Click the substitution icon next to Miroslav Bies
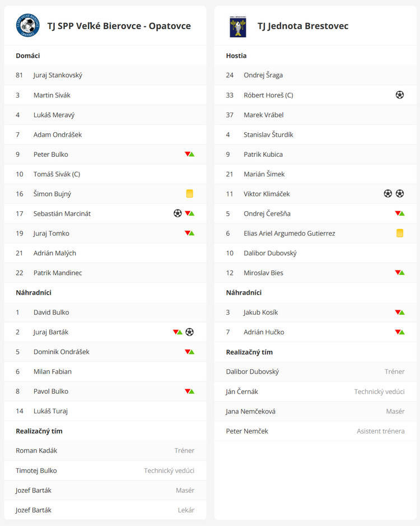The height and width of the screenshot is (526, 420). pos(399,273)
